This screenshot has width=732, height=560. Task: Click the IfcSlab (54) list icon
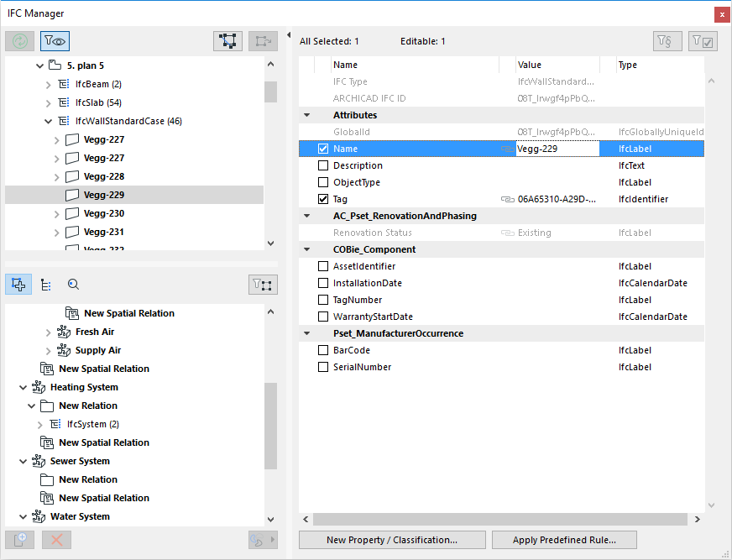pos(64,102)
